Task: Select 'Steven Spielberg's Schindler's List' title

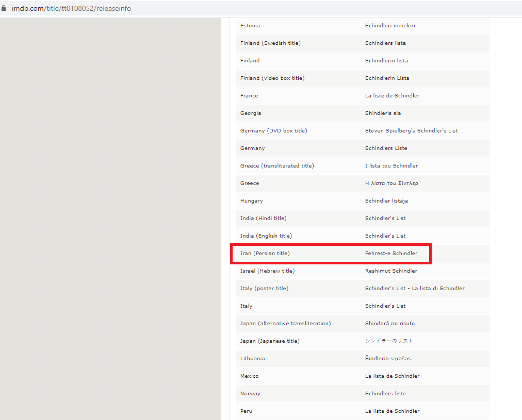Action: (411, 131)
